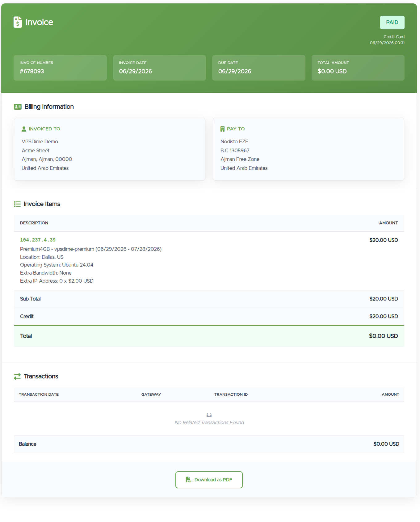Open the 104.237.4.39 IP address link
The width and height of the screenshot is (420, 522).
(38, 240)
